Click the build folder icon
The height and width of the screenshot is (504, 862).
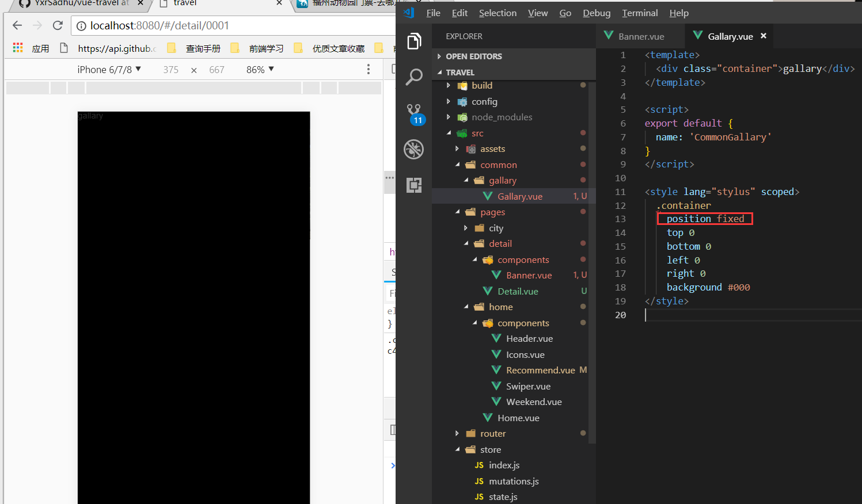pyautogui.click(x=462, y=86)
